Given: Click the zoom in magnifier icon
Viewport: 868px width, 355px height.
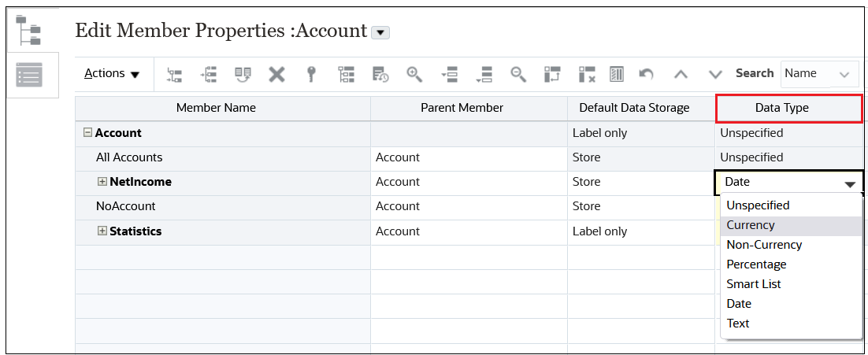Looking at the screenshot, I should (414, 74).
